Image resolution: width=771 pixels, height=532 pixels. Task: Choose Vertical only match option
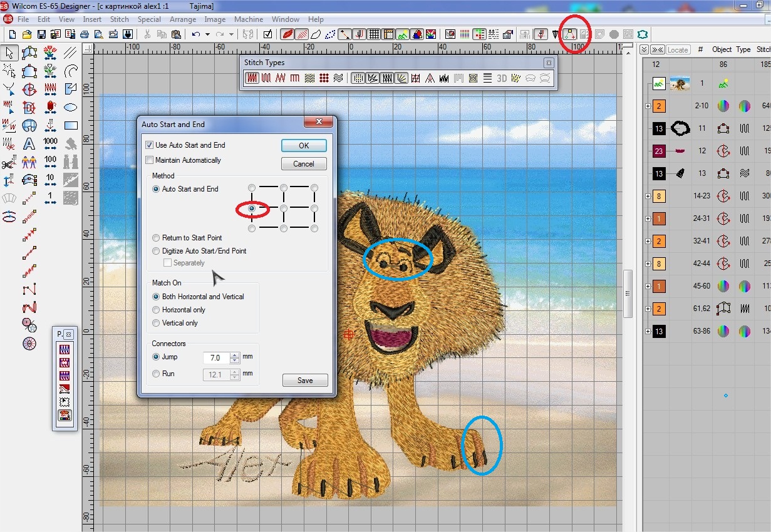(x=157, y=323)
